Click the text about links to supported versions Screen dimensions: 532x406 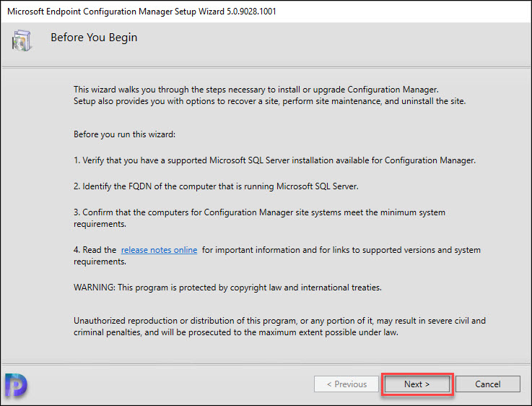341,250
